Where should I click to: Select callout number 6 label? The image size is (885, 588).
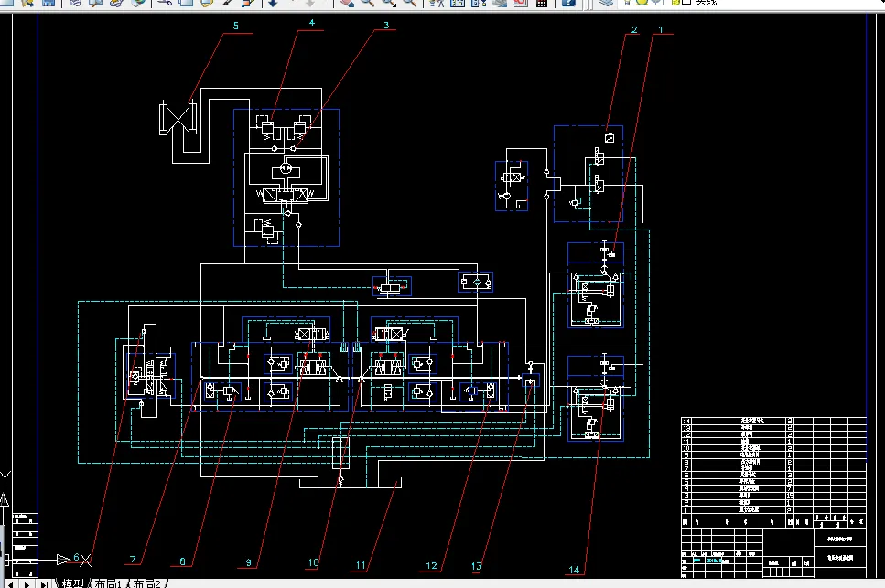[76, 557]
